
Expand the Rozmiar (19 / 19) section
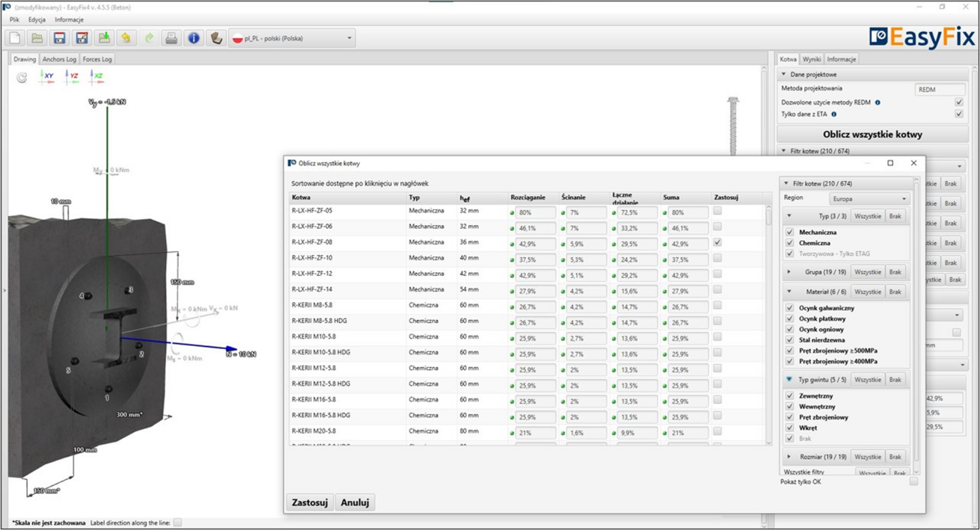[x=789, y=457]
